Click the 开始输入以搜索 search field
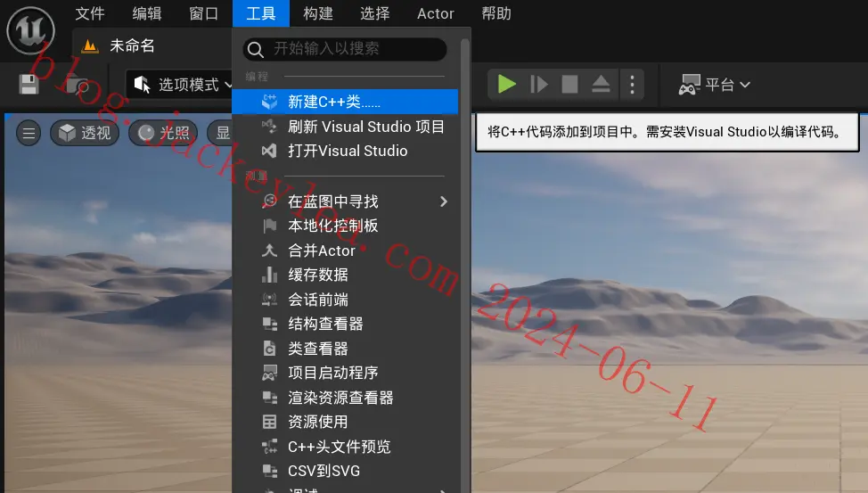The image size is (868, 493). pos(345,49)
